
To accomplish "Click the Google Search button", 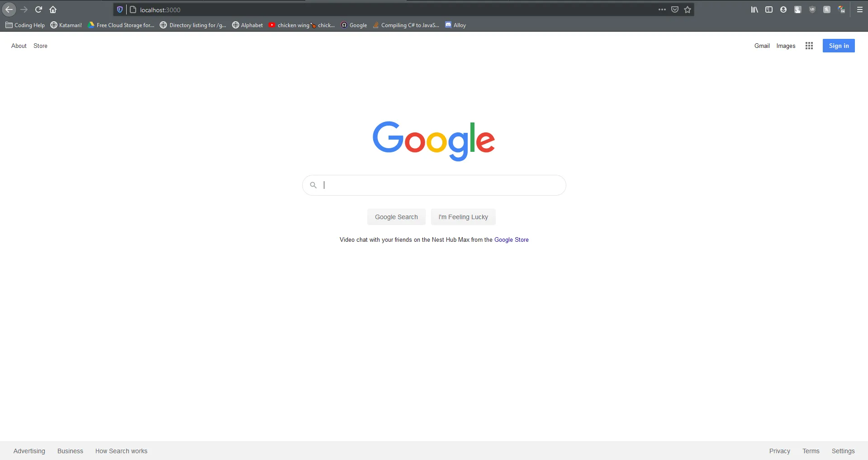I will click(x=396, y=217).
